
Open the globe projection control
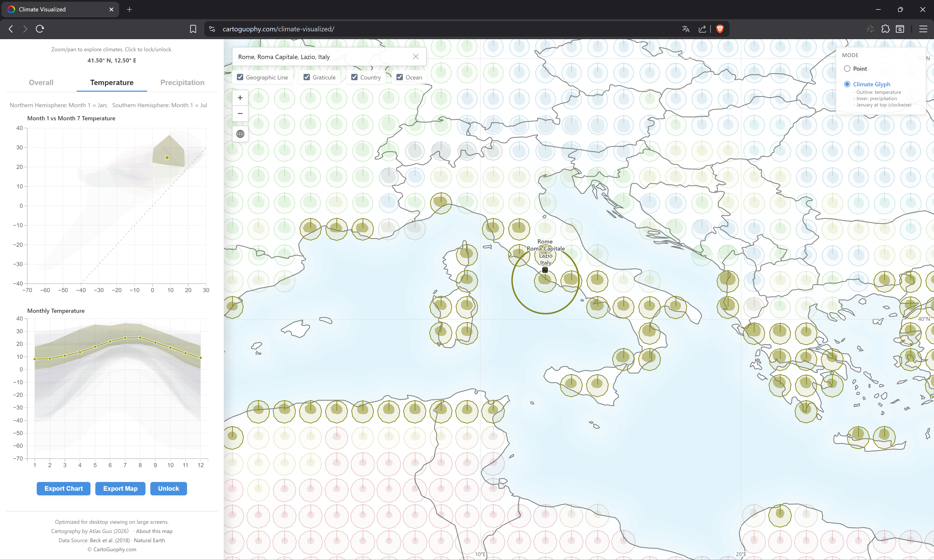[241, 134]
